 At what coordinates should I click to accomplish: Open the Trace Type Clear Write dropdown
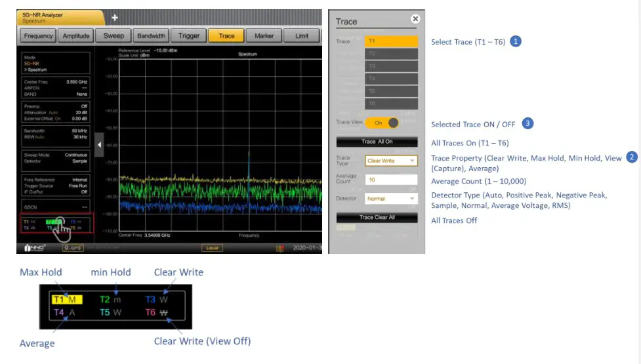(x=391, y=161)
